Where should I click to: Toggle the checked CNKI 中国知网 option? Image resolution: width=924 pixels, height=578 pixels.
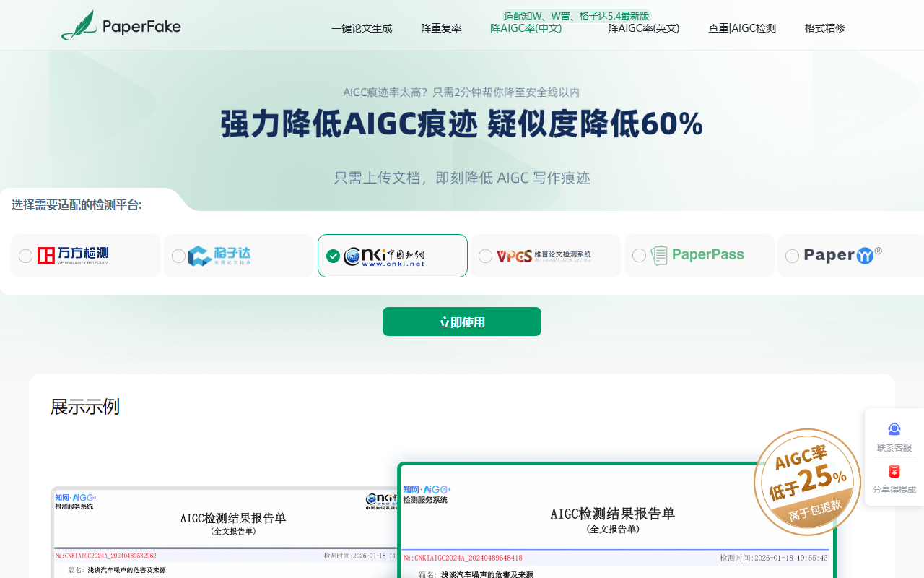coord(333,256)
